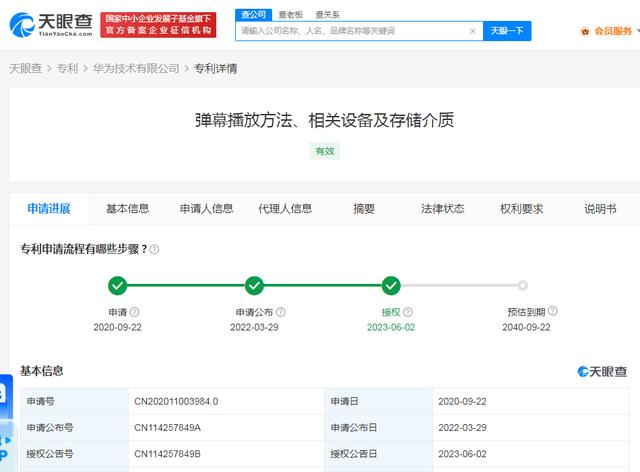Click the TianYanCha logo at top left
This screenshot has width=640, height=472.
coord(51,24)
